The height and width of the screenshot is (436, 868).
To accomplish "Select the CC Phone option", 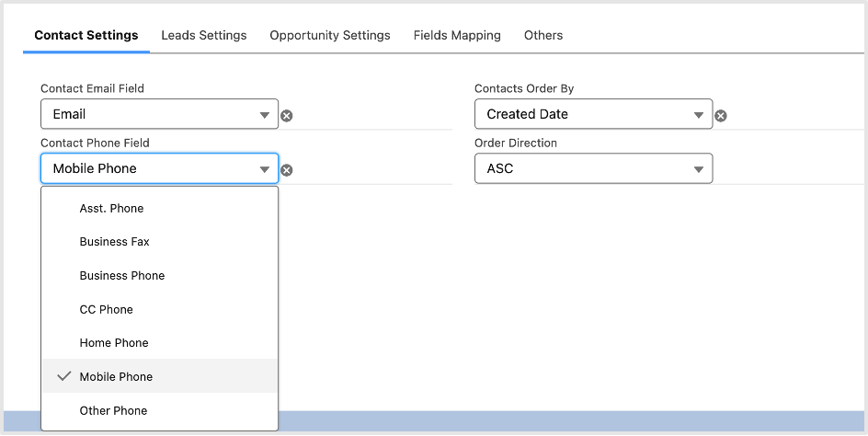I will click(x=107, y=309).
